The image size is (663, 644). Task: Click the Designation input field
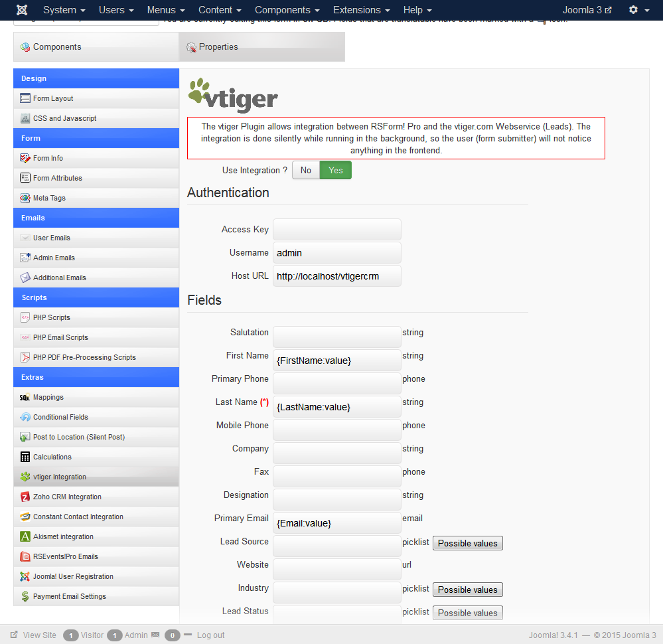pos(337,500)
